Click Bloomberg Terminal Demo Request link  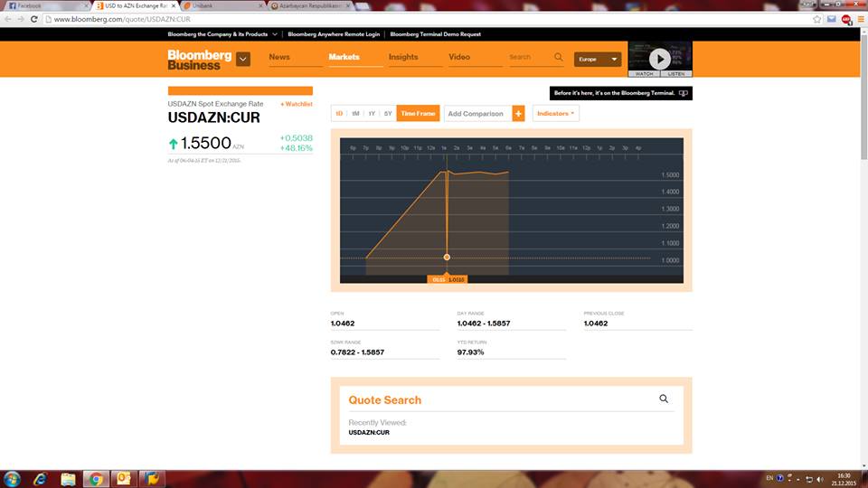coord(435,34)
